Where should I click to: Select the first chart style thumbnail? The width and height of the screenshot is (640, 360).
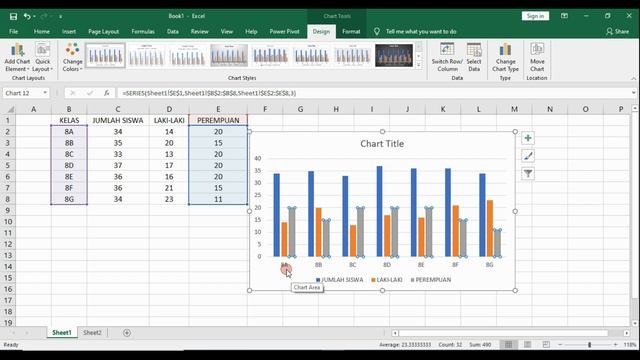pyautogui.click(x=105, y=55)
